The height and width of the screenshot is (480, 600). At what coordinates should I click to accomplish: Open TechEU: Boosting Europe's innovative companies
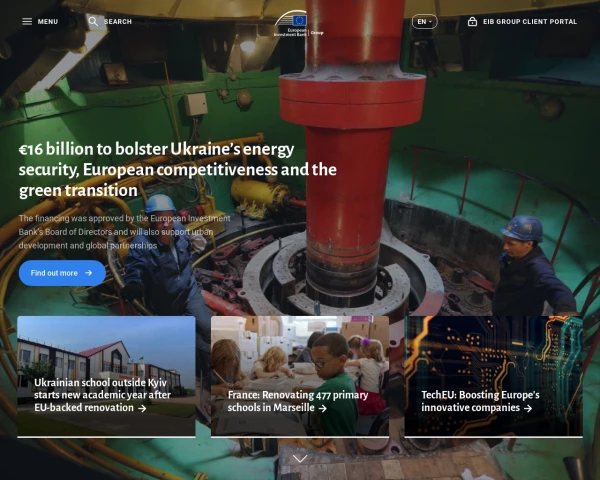pos(480,401)
